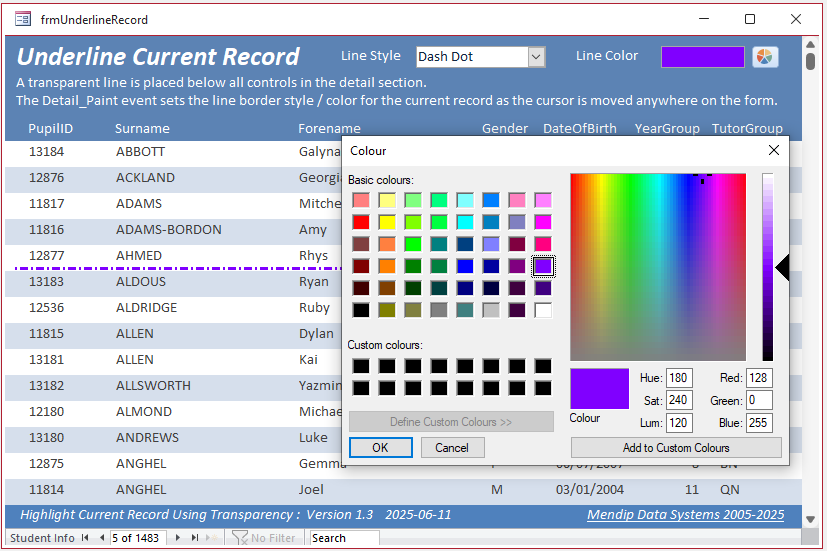The width and height of the screenshot is (827, 551).
Task: Click the Blue value field
Action: [759, 423]
